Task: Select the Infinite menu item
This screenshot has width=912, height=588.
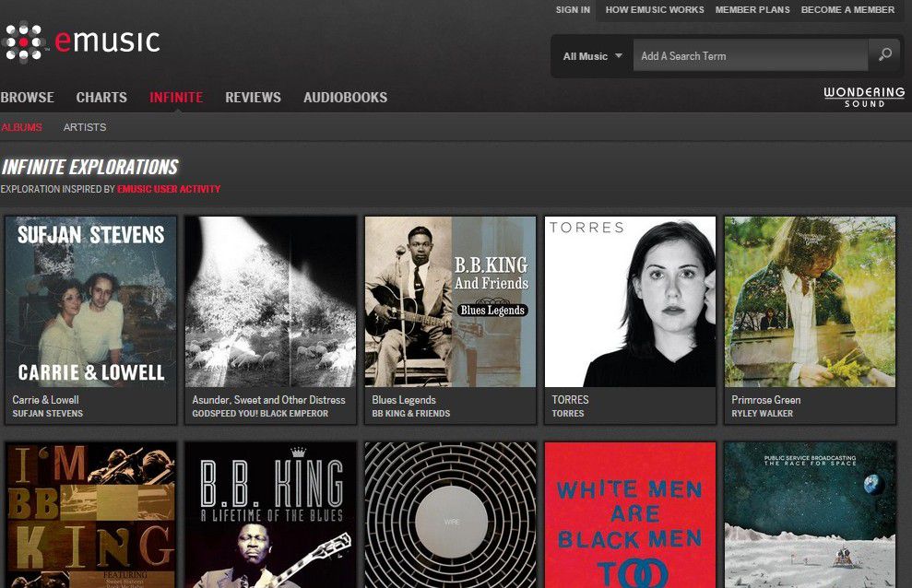Action: [176, 97]
